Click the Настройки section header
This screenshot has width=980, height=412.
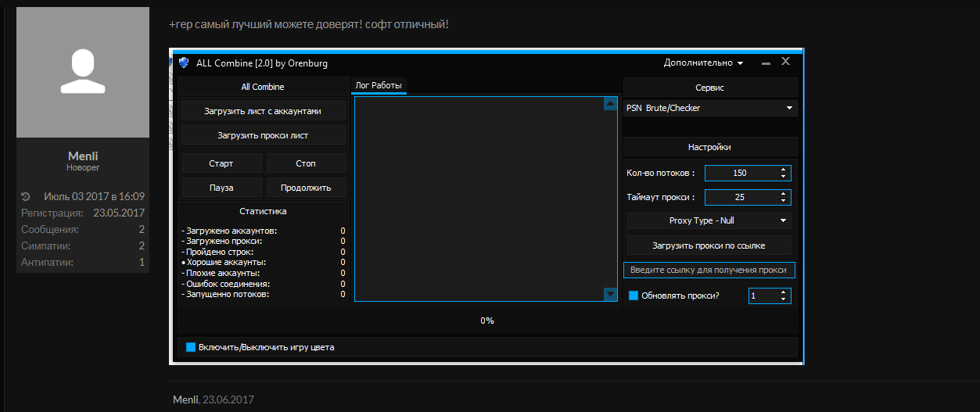tap(710, 146)
